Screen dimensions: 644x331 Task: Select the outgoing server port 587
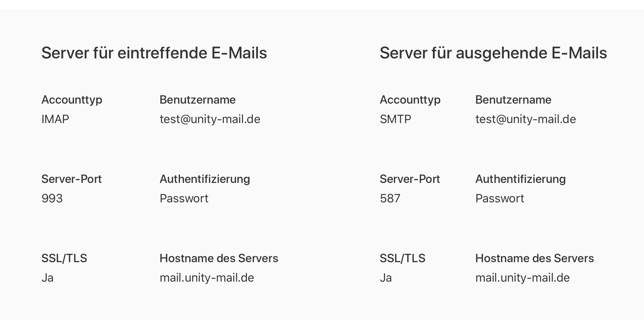point(390,199)
